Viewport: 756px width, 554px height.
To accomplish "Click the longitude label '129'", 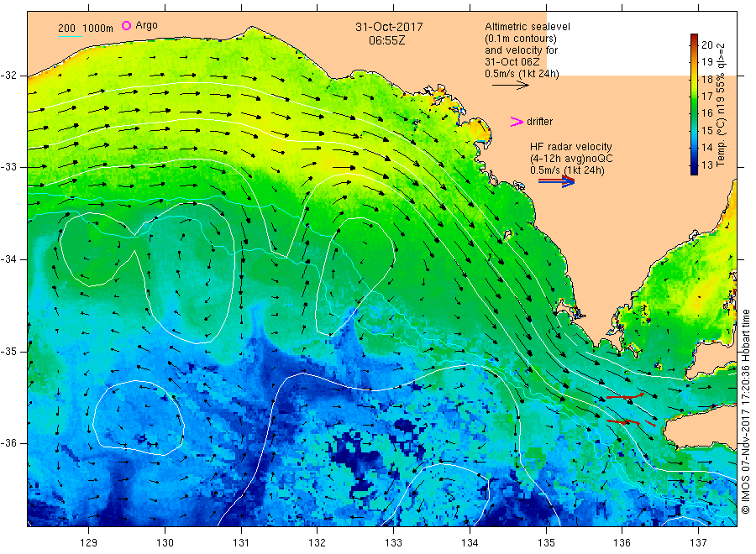I will [89, 543].
